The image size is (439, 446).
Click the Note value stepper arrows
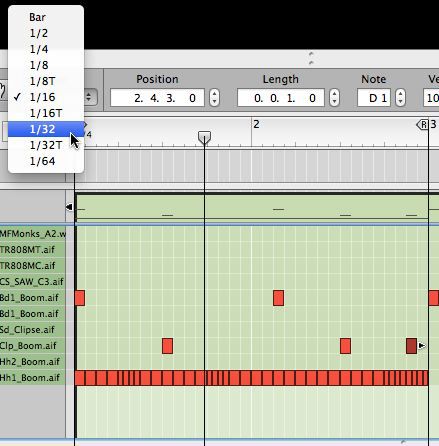tap(400, 98)
